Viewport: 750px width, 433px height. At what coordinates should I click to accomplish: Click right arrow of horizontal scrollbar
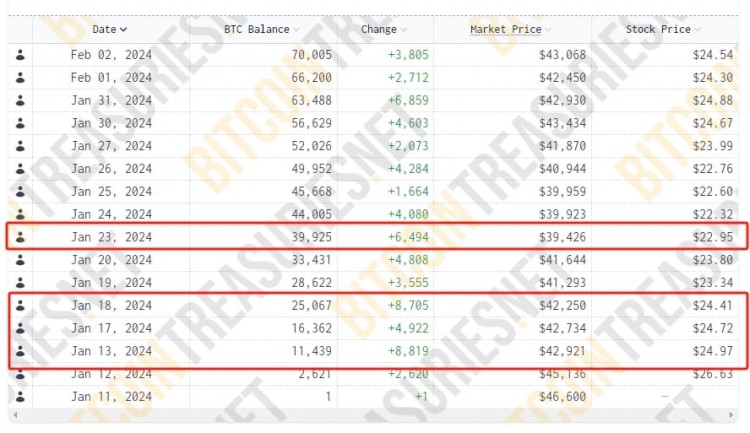tap(731, 415)
